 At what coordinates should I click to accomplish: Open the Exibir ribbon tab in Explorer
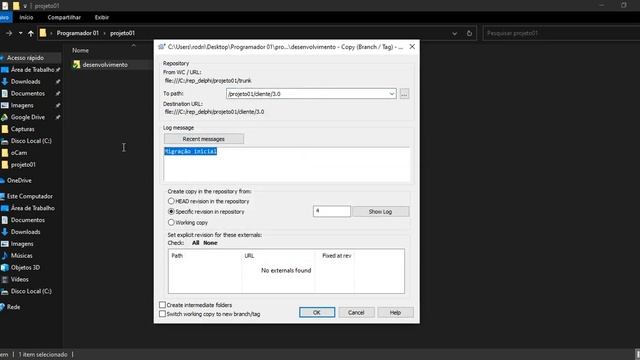102,17
